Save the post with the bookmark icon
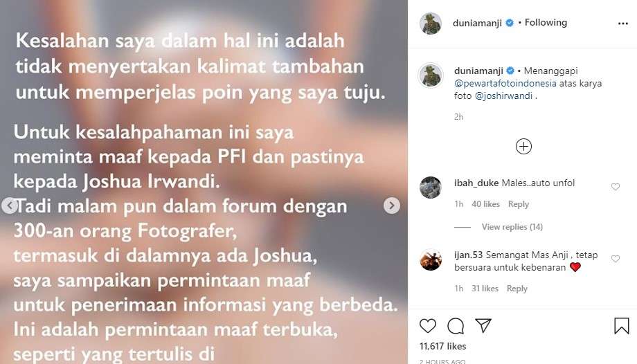 point(622,326)
